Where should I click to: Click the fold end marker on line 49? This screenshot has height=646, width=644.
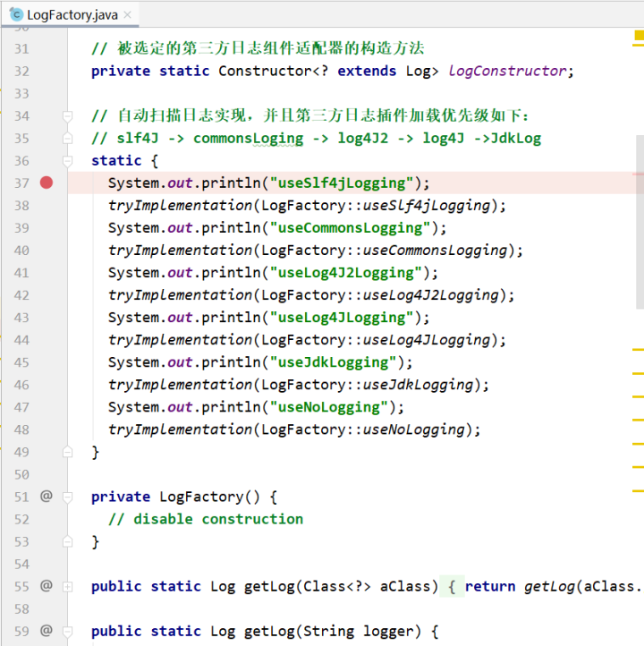[67, 452]
